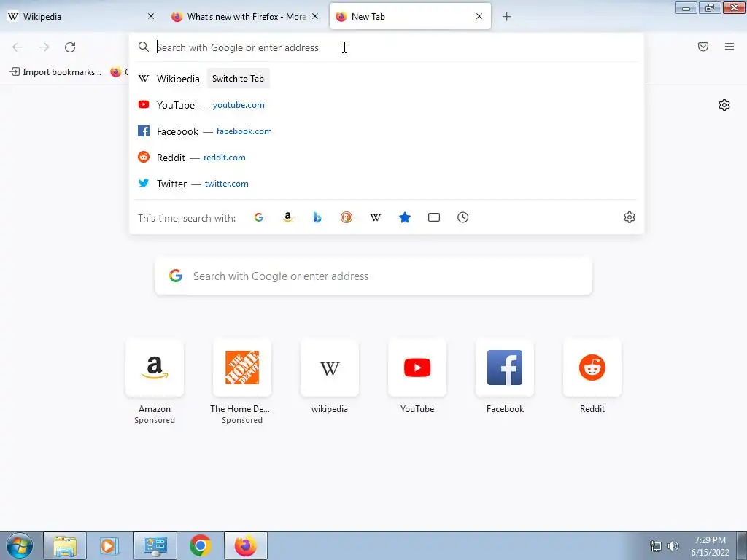Click Import bookmarks in bookmarks toolbar

coord(55,72)
